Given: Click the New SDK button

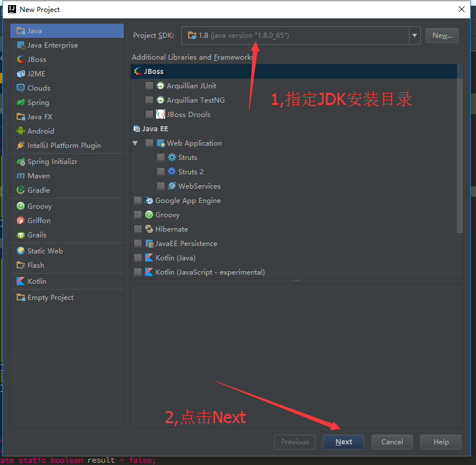Looking at the screenshot, I should pos(442,35).
